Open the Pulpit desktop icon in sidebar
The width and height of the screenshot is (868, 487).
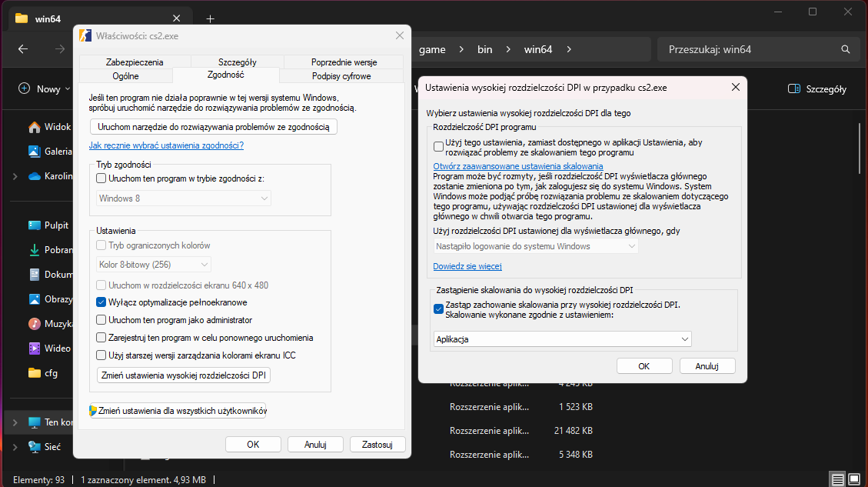35,225
